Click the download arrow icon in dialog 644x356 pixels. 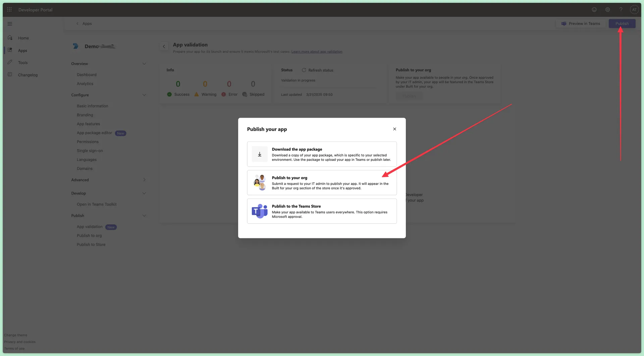pyautogui.click(x=260, y=154)
